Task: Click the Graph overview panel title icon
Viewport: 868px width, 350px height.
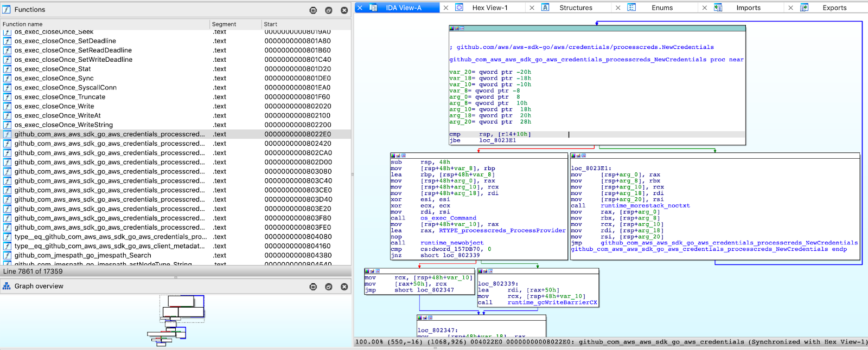Action: (x=7, y=286)
